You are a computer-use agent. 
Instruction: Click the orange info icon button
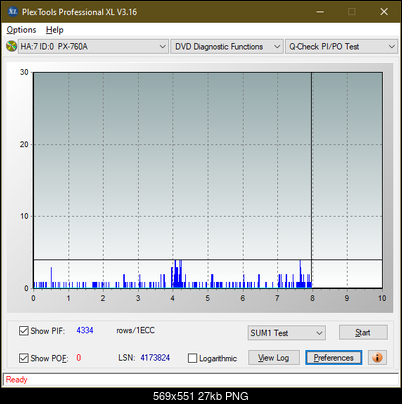tap(377, 358)
